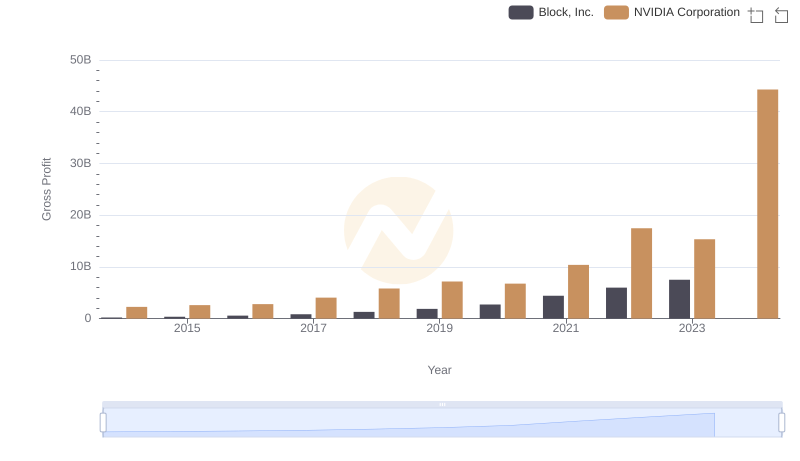Click the NVIDIA Corporation orange legend swatch

tap(616, 12)
